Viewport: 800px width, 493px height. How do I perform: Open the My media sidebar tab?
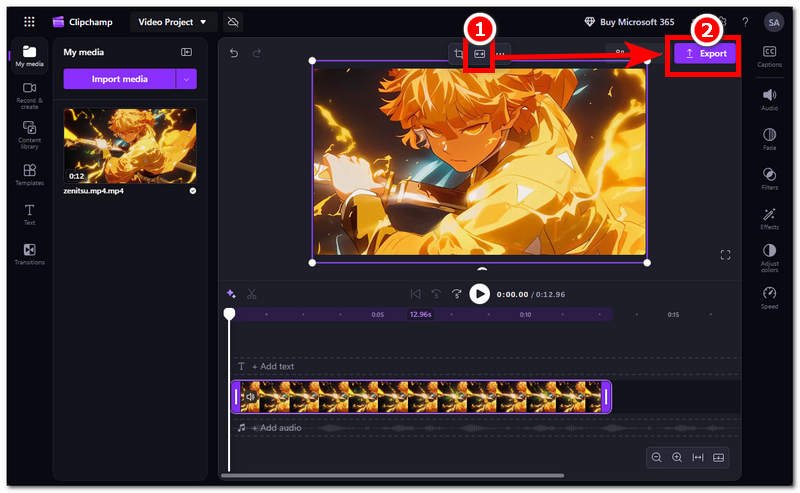click(x=29, y=56)
